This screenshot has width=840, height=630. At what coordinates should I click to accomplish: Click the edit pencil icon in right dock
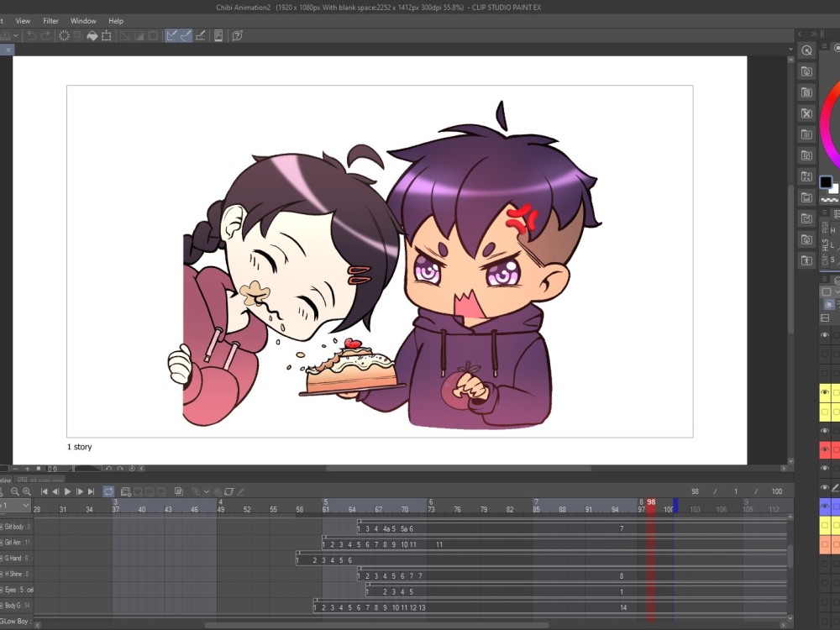click(x=806, y=218)
